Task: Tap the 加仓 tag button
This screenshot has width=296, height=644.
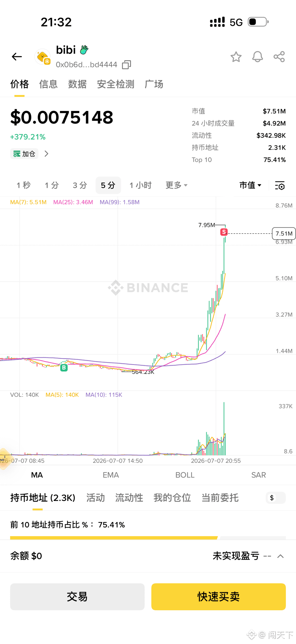Action: (x=24, y=154)
